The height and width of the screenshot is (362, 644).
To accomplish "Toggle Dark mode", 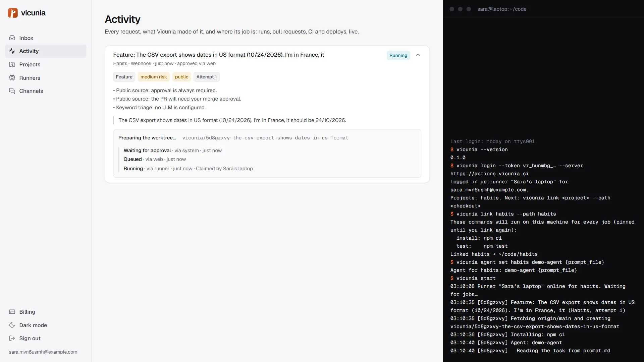I will pos(46,325).
